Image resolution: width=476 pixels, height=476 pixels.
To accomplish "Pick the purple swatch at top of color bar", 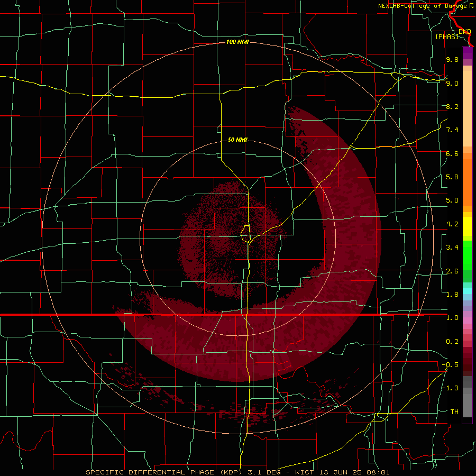I will [x=467, y=53].
